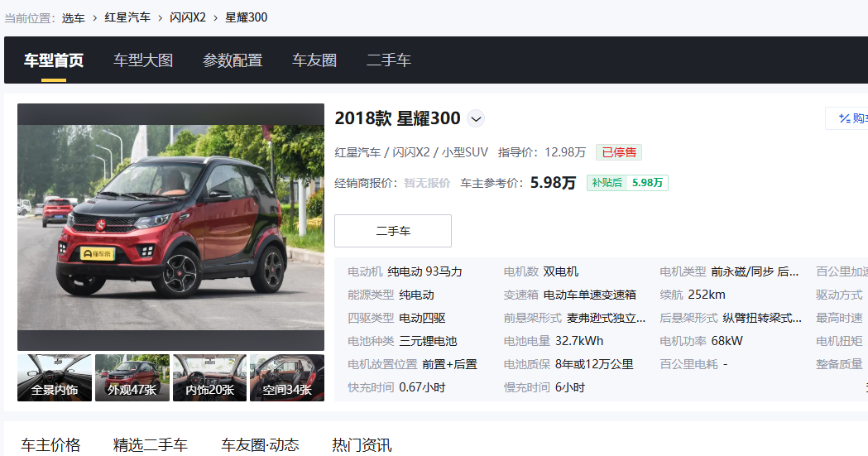
Task: Click the 电动车单速变速箱 spec value
Action: click(x=589, y=295)
